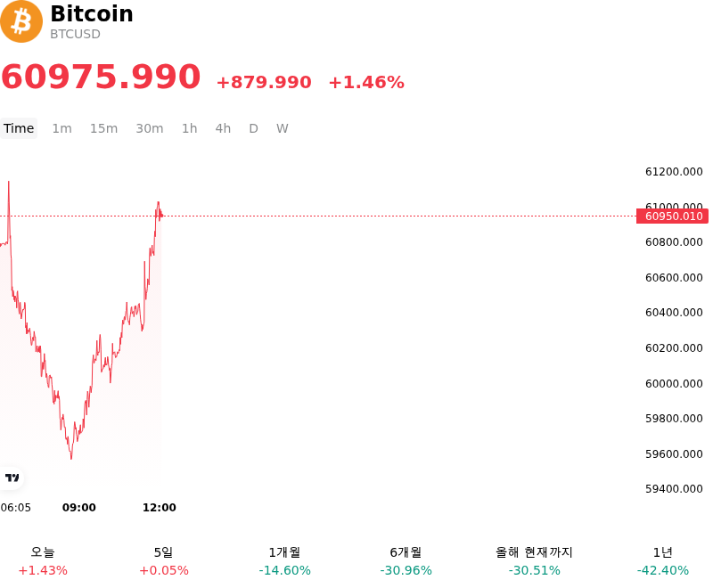
Task: Pick the 4h interval tab
Action: [x=223, y=128]
